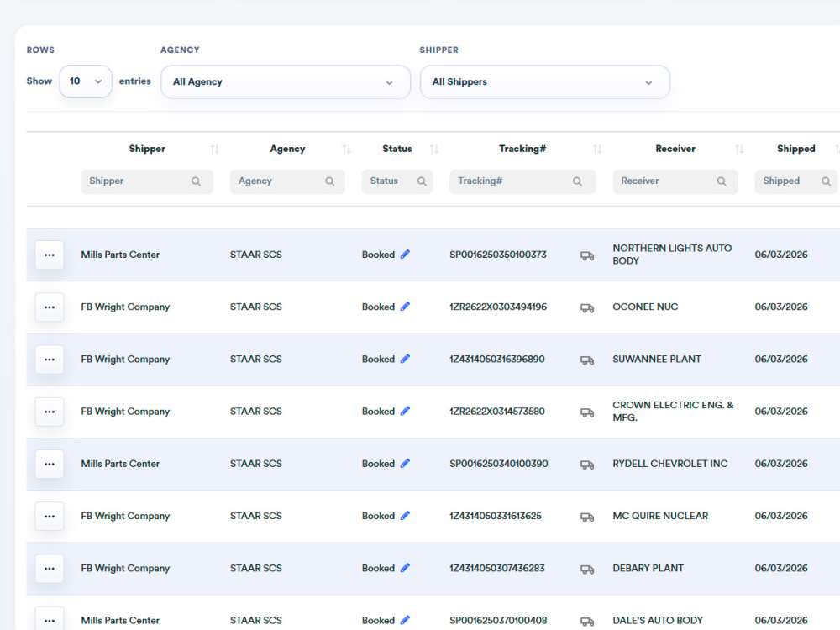The image size is (840, 630).
Task: Click receiver NORTHERN LIGHTS AUTO BODY
Action: 672,255
